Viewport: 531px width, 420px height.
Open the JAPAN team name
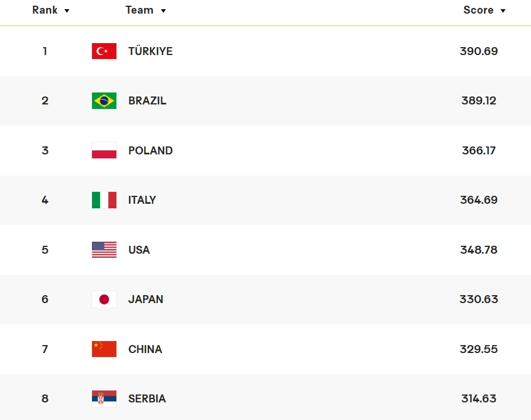pyautogui.click(x=146, y=299)
